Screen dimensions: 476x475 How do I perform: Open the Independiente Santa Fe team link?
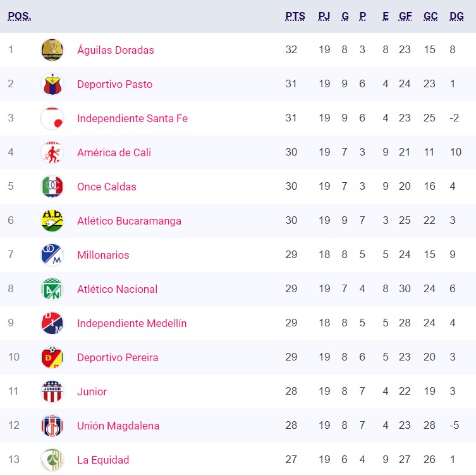click(132, 118)
